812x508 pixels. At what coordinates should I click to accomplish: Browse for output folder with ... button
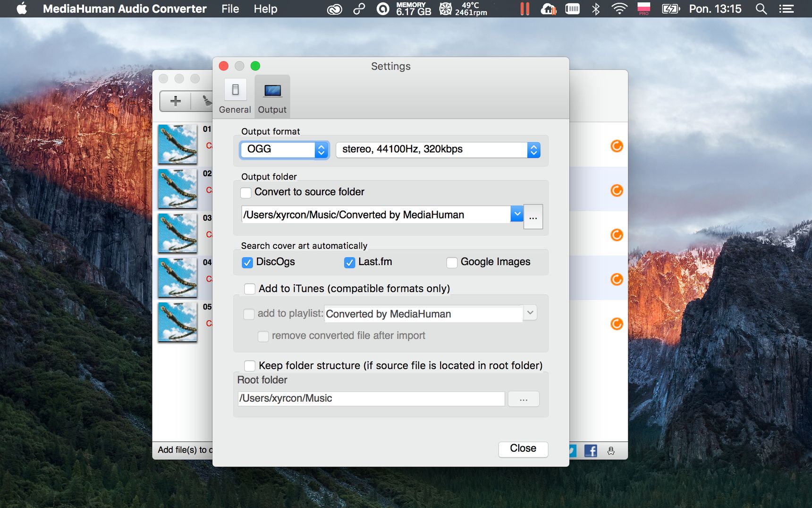pos(533,217)
